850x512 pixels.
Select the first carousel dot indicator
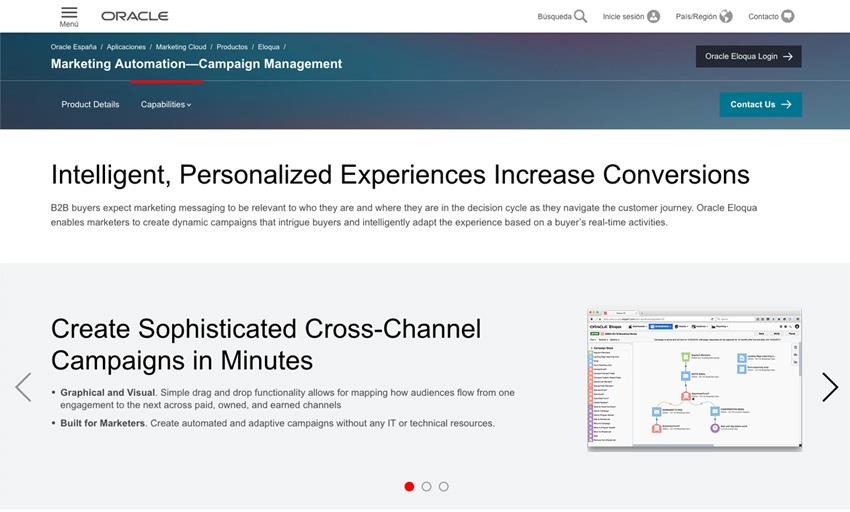point(409,487)
